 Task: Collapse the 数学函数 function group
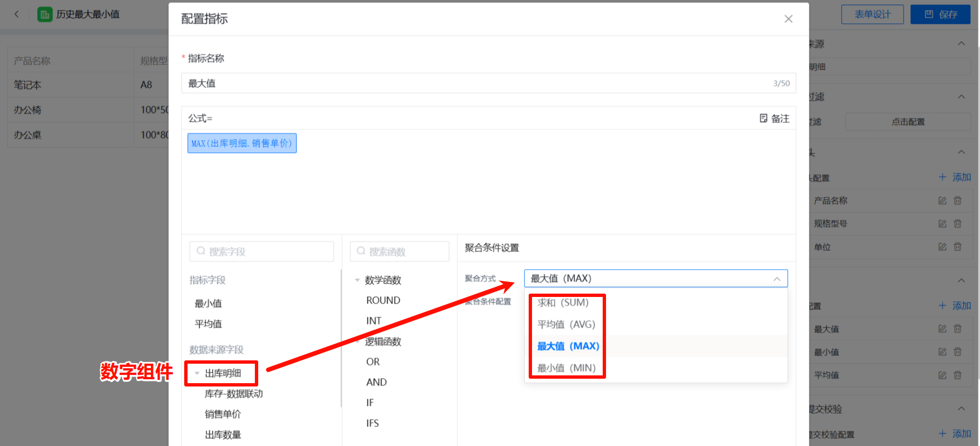(357, 280)
